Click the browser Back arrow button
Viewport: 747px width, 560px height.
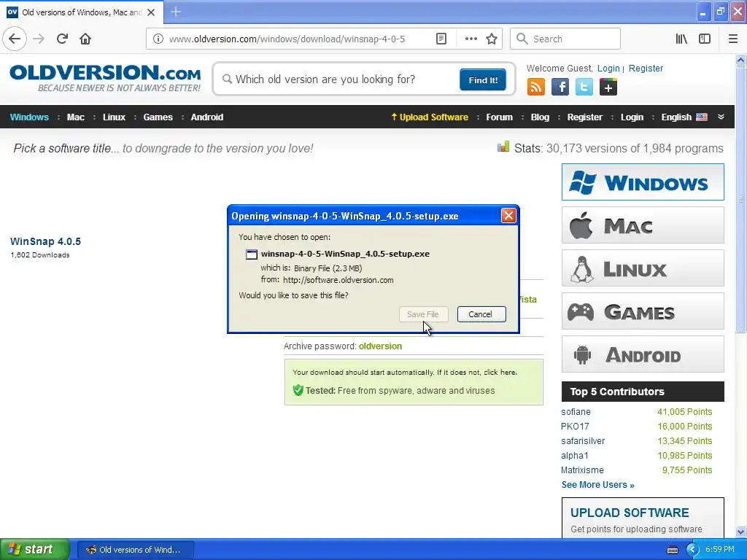coord(15,39)
